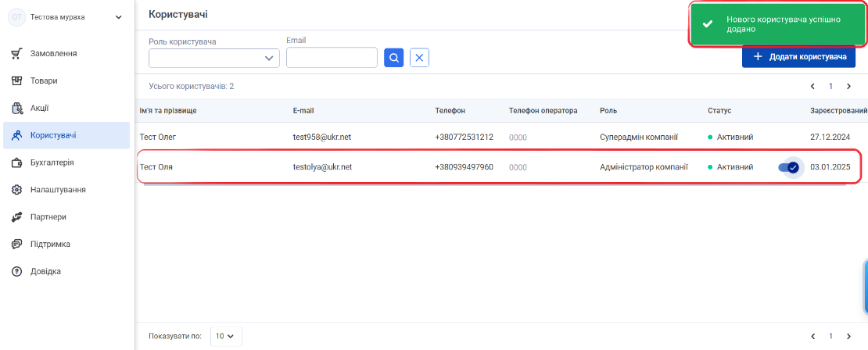Open the Партнери menu item

pyautogui.click(x=66, y=216)
